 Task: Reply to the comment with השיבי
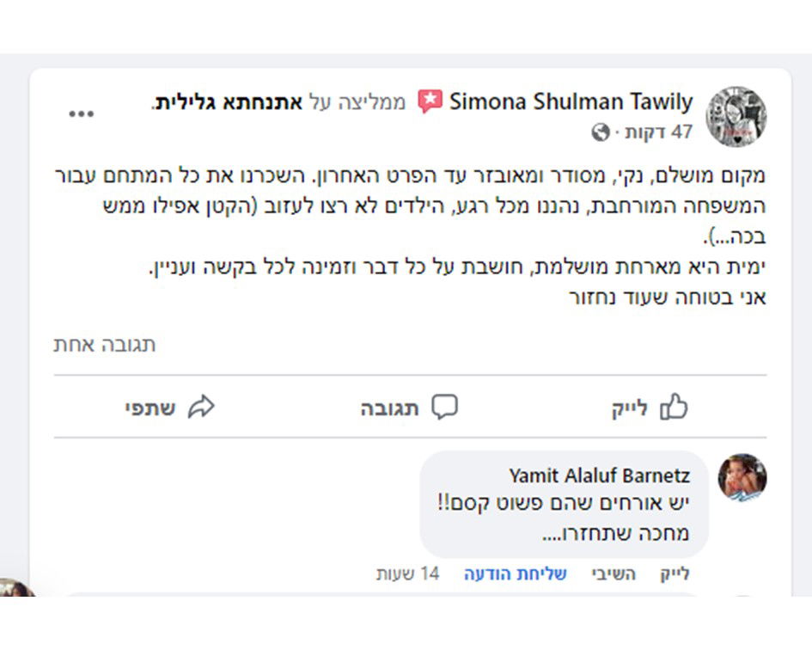(x=614, y=574)
